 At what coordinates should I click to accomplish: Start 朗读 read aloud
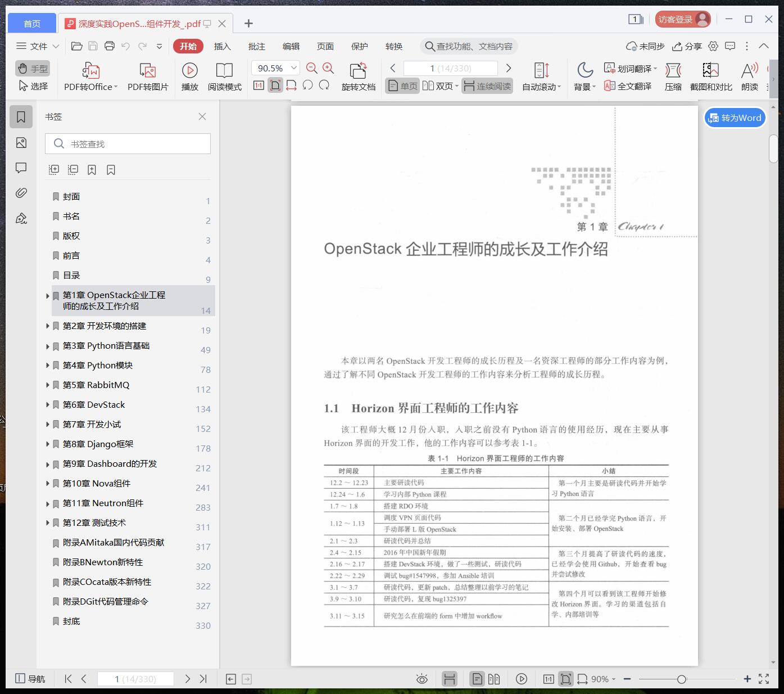(750, 76)
